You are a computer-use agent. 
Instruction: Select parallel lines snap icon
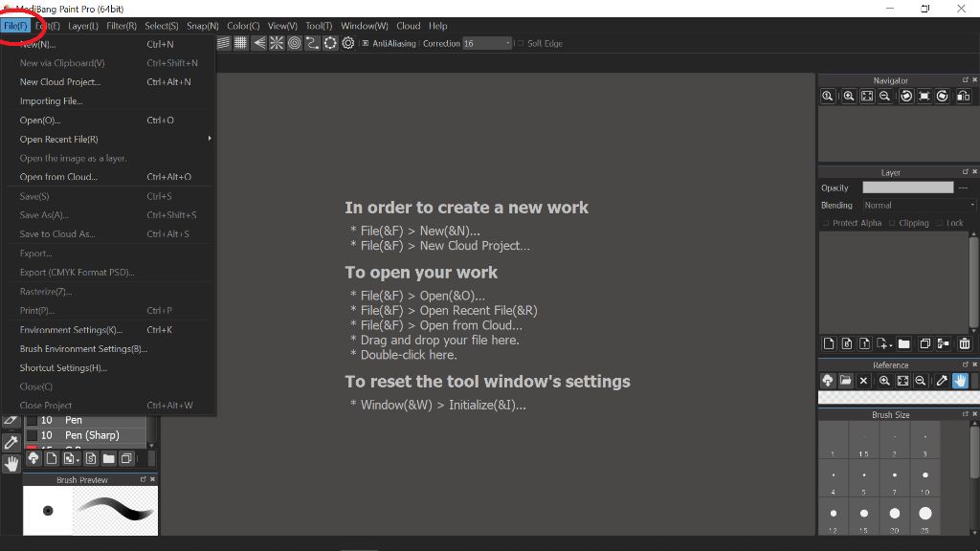[223, 43]
